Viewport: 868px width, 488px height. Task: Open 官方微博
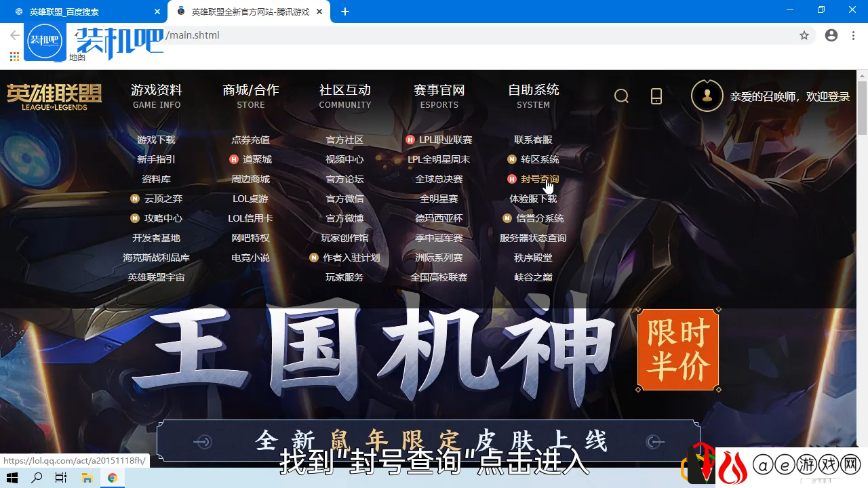tap(345, 218)
